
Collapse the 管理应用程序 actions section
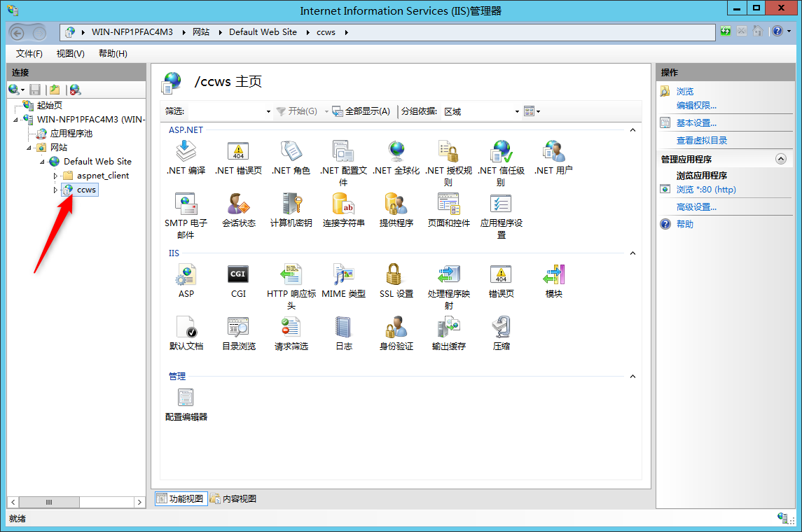(x=780, y=159)
